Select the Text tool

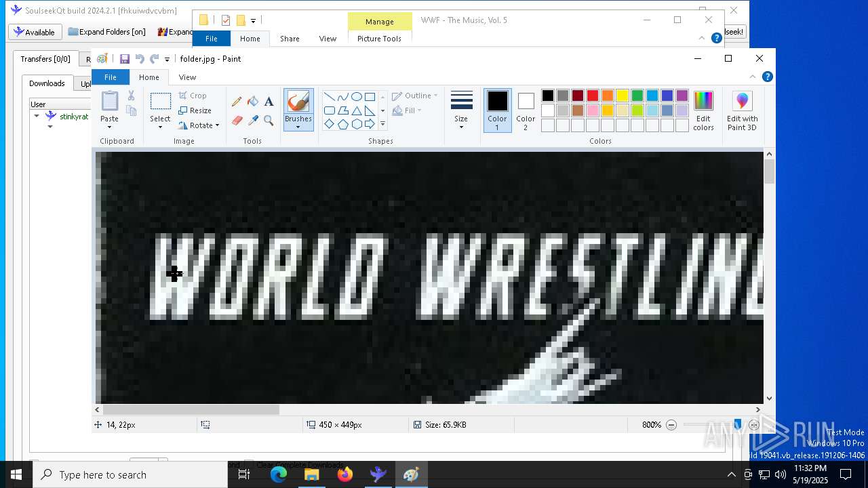[x=269, y=102]
